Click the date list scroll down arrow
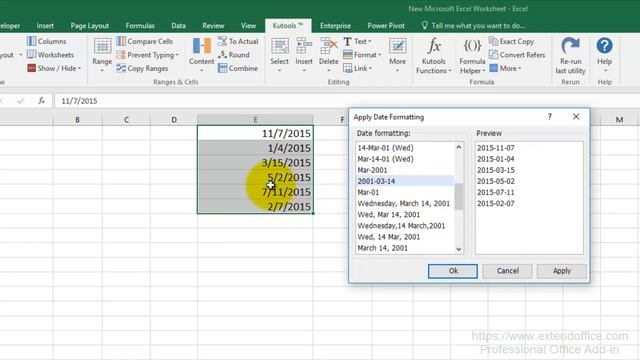 click(x=459, y=249)
